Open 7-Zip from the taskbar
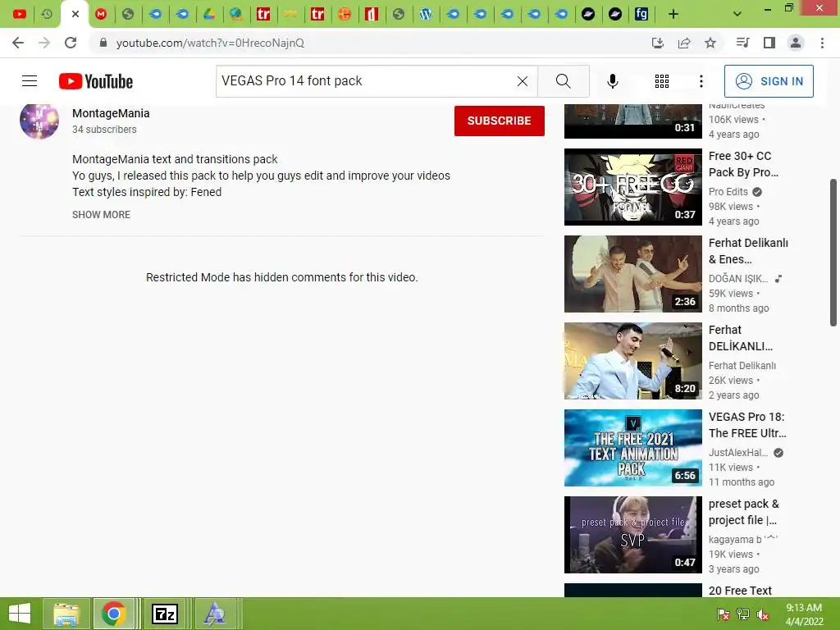Viewport: 840px width, 630px height. (x=164, y=614)
